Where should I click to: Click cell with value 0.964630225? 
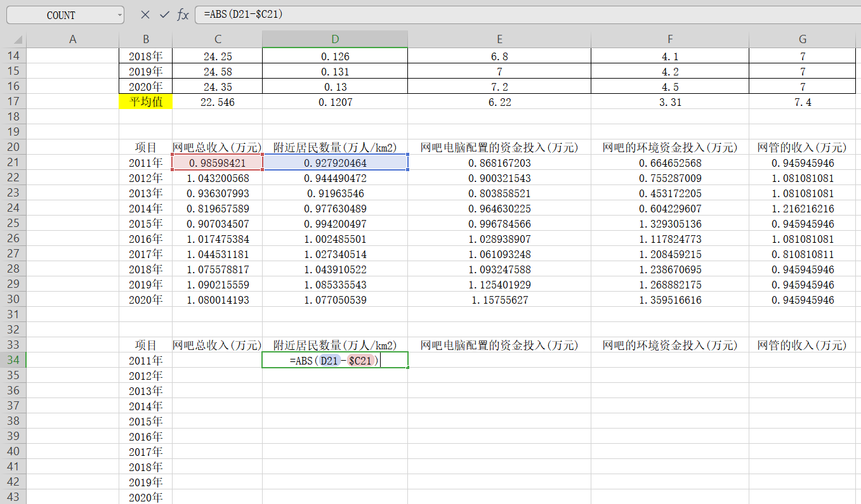(499, 208)
